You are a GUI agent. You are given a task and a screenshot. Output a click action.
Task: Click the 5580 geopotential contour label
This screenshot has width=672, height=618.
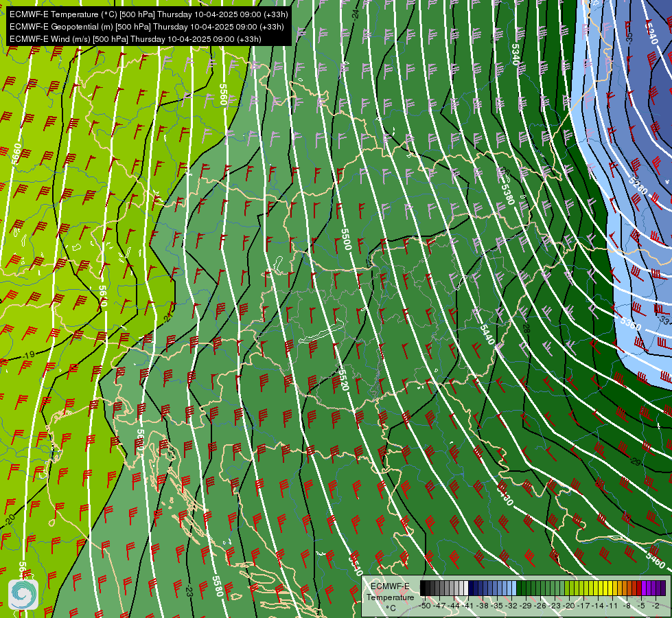[x=218, y=586]
